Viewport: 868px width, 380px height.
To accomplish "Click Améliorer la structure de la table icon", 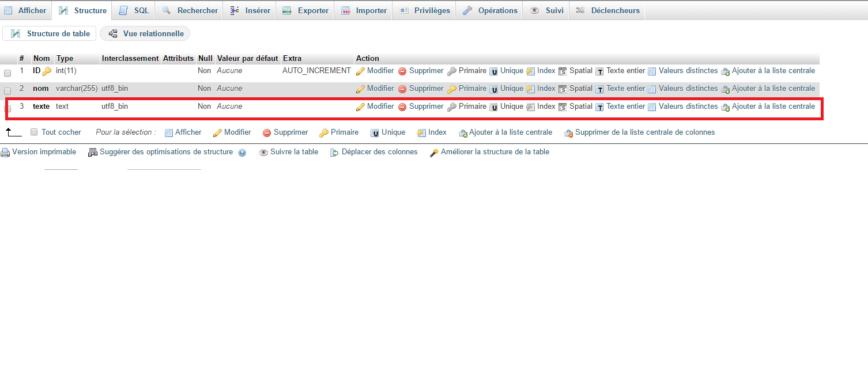I will [x=434, y=152].
